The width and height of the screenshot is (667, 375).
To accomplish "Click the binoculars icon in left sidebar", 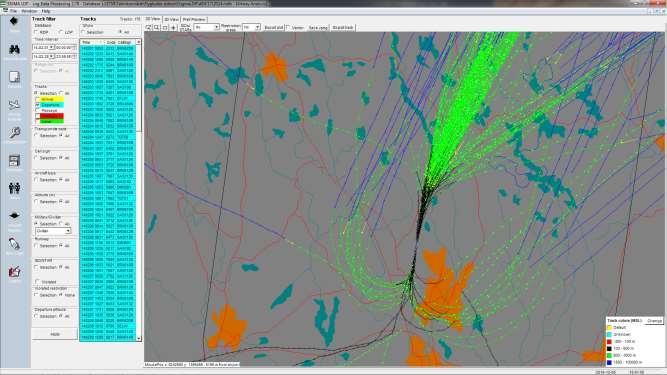I will (x=14, y=49).
